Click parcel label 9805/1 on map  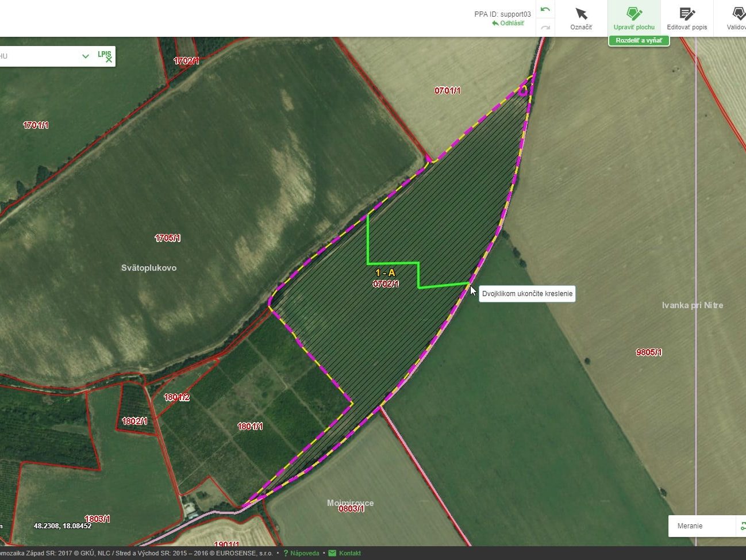[649, 352]
